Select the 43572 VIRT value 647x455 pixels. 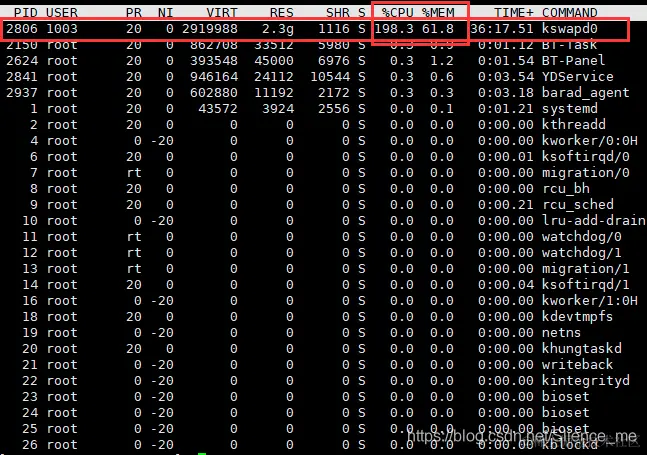click(218, 108)
